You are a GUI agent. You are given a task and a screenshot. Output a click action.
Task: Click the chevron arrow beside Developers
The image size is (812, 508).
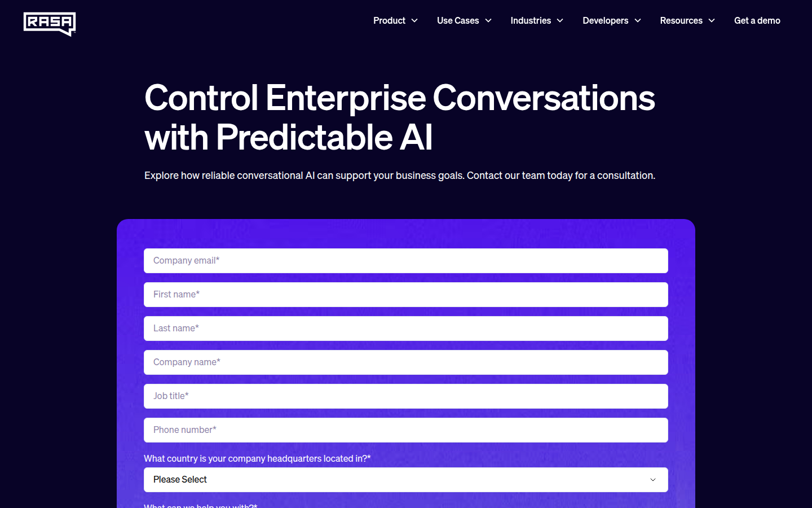click(638, 20)
